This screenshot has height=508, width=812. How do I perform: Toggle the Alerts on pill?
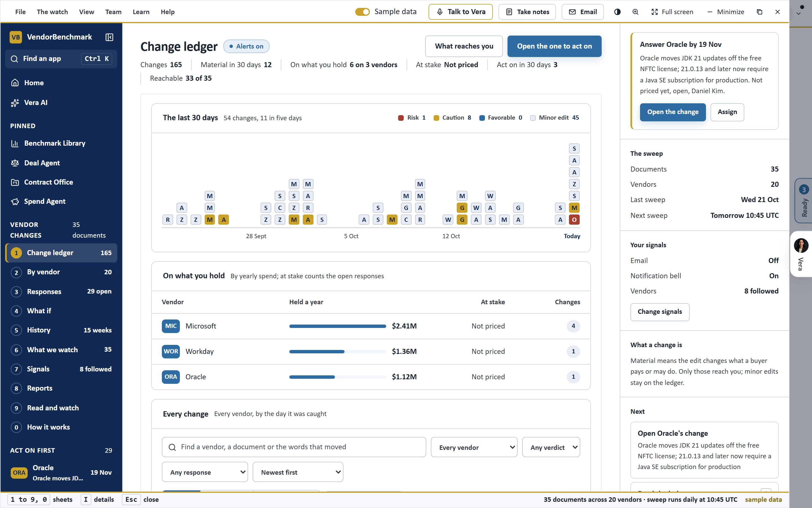pyautogui.click(x=246, y=46)
